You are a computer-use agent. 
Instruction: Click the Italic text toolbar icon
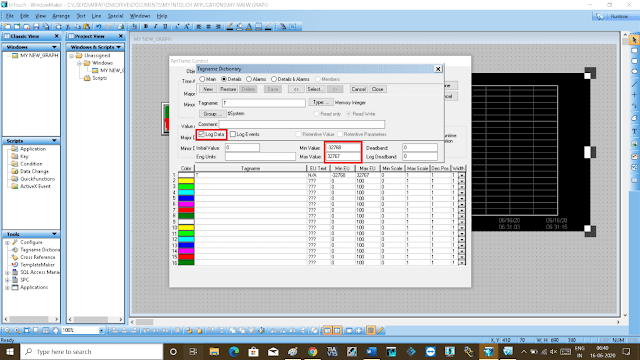tap(156, 27)
